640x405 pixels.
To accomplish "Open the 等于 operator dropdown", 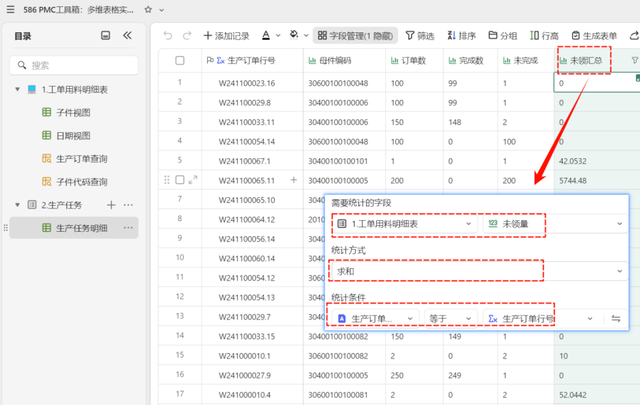I will tap(451, 318).
